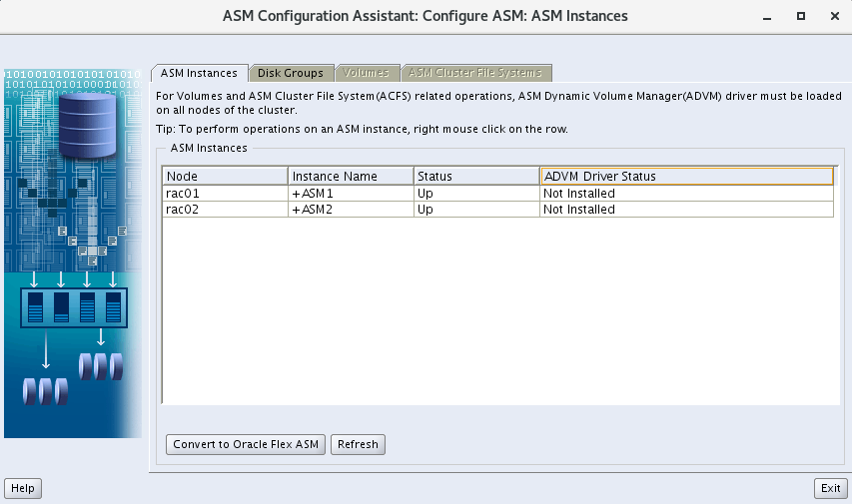Open the Volumes tab
The image size is (852, 504).
pos(367,73)
